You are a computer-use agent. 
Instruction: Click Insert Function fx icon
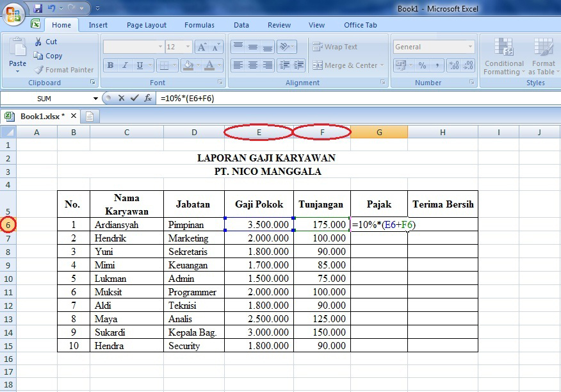point(148,98)
